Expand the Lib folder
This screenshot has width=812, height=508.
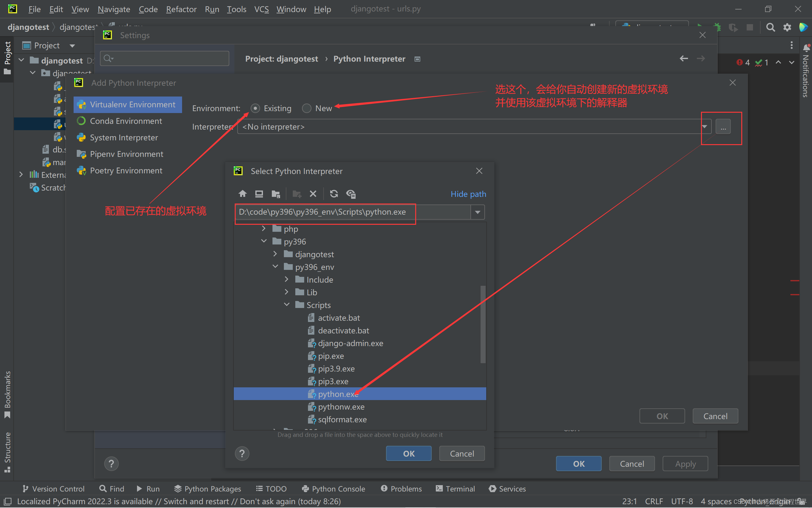[286, 292]
